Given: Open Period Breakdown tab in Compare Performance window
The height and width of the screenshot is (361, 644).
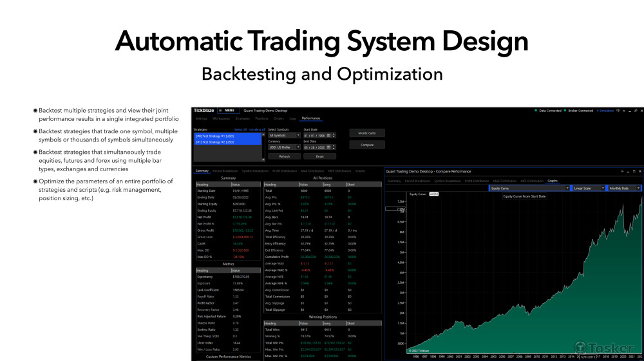Looking at the screenshot, I should [417, 181].
